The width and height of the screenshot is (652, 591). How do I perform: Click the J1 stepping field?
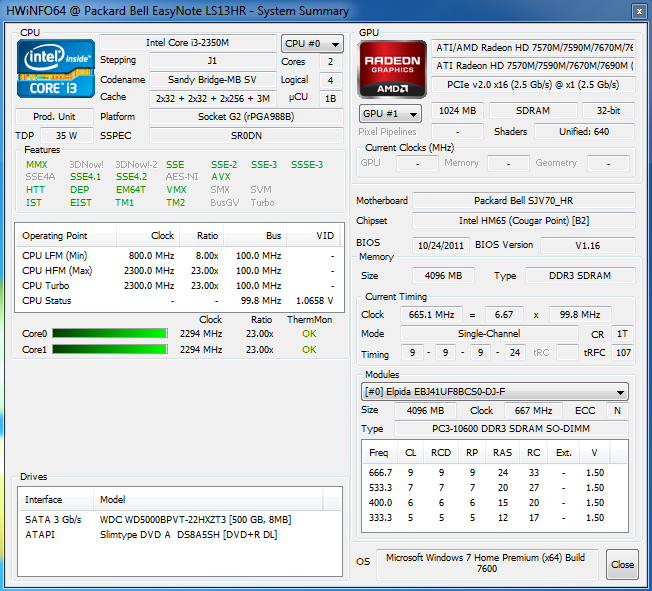212,61
